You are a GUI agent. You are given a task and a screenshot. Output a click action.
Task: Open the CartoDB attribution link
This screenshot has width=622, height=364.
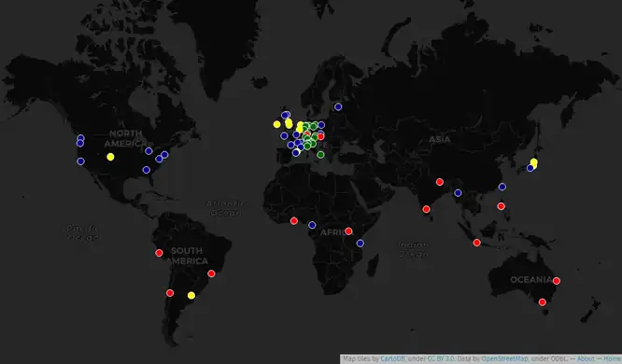pos(392,358)
